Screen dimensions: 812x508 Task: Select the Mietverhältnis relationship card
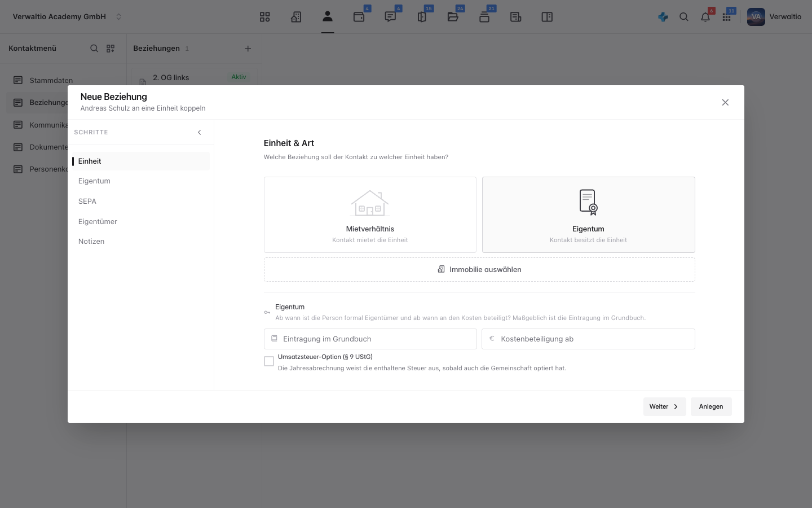[370, 214]
